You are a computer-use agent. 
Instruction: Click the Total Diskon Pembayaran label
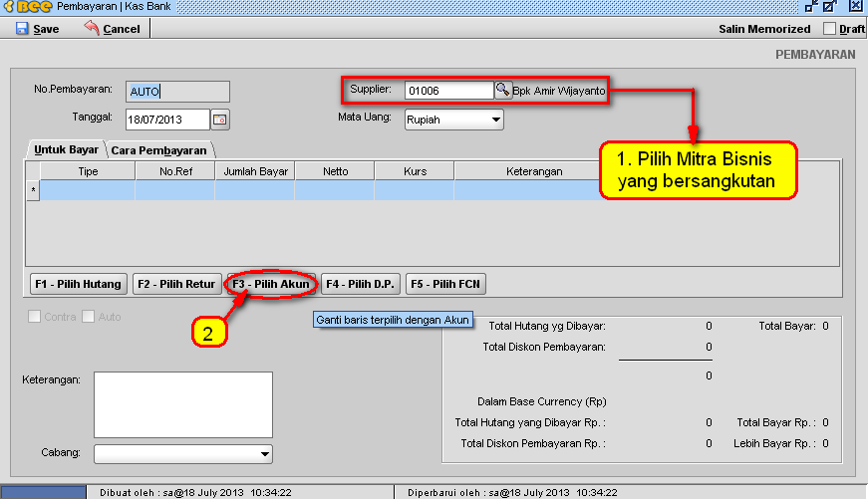click(543, 348)
